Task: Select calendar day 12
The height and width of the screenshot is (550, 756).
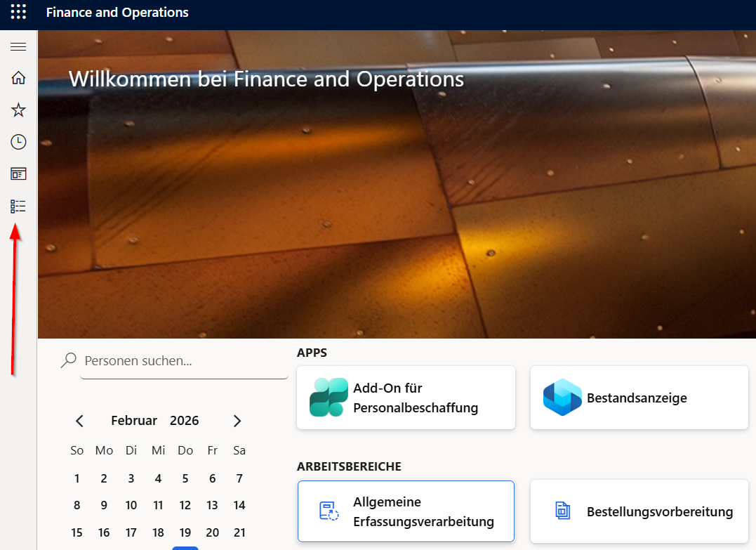Action: (185, 505)
